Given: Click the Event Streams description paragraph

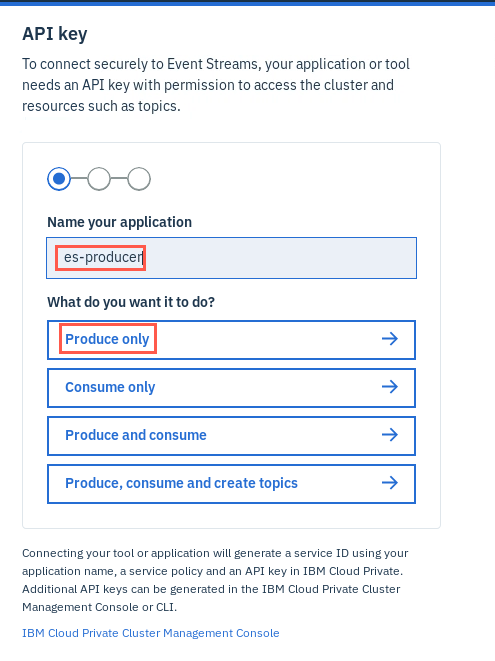Looking at the screenshot, I should (x=216, y=85).
